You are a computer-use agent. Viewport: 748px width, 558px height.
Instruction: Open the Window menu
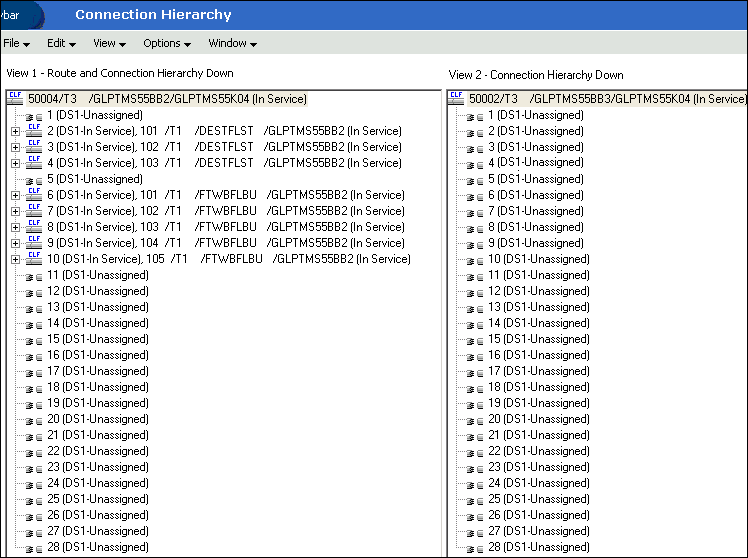pos(232,43)
